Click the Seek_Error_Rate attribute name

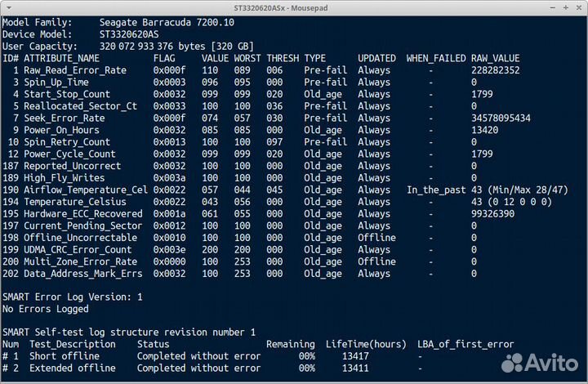64,118
